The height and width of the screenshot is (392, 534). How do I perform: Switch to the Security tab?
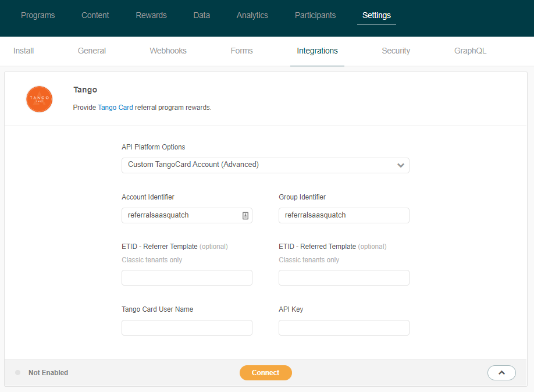396,51
